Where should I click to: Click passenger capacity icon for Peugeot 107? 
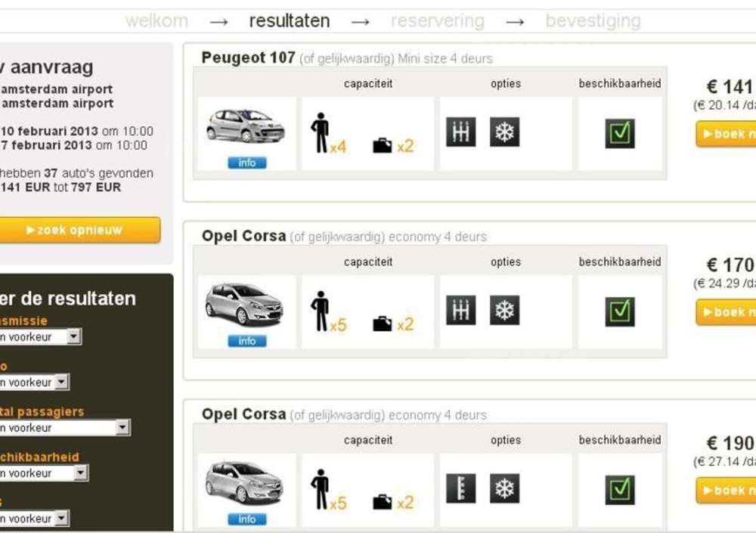pyautogui.click(x=321, y=133)
